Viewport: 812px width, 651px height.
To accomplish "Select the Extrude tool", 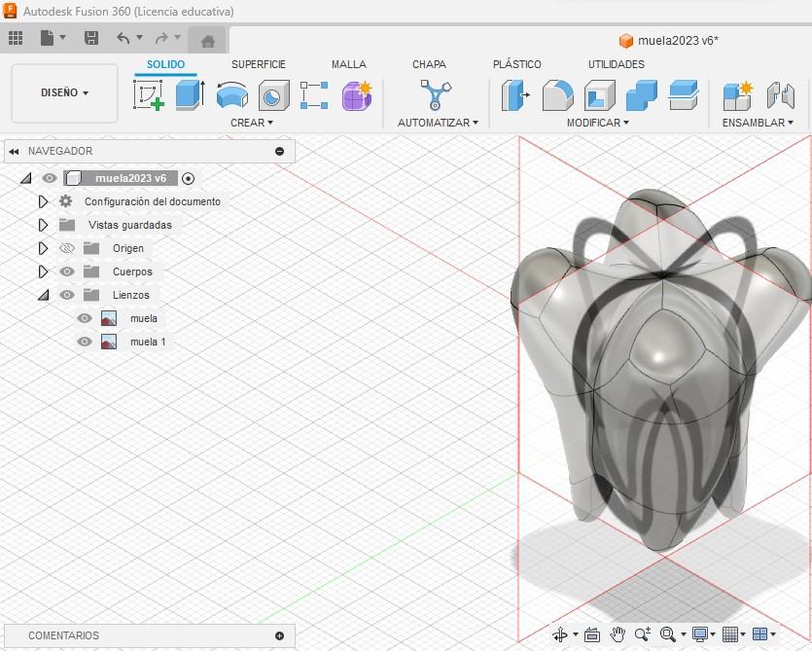I will pyautogui.click(x=191, y=94).
